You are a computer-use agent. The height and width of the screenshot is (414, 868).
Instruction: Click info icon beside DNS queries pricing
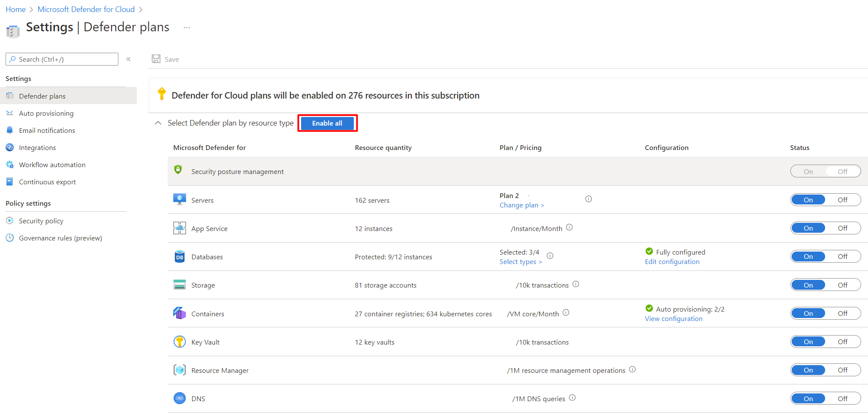pyautogui.click(x=572, y=398)
